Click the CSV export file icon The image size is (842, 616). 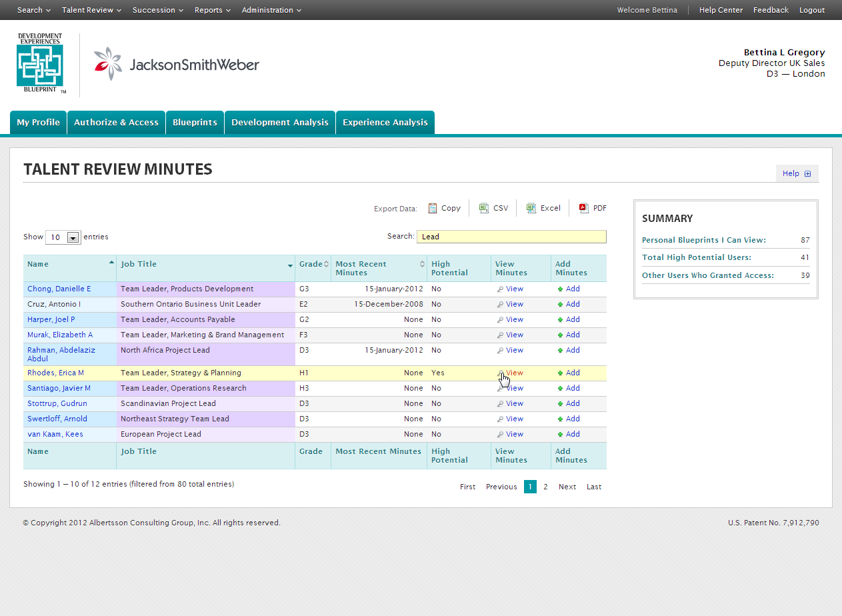pyautogui.click(x=484, y=208)
